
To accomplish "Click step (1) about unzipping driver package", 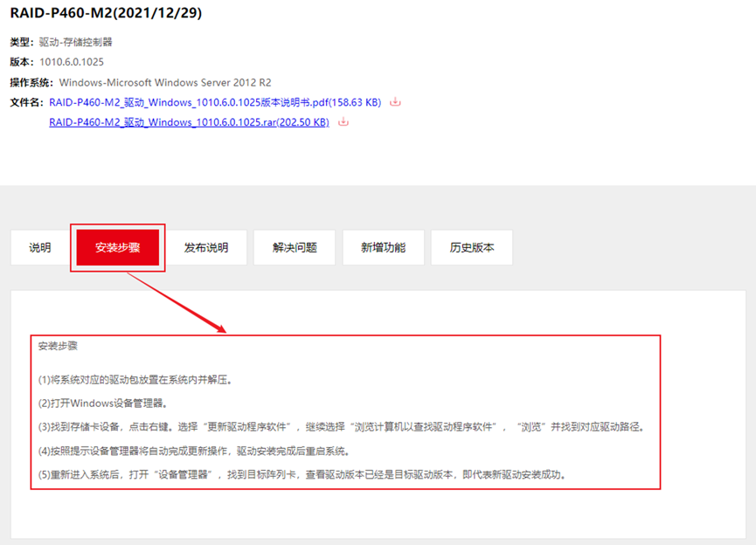I will pos(135,380).
